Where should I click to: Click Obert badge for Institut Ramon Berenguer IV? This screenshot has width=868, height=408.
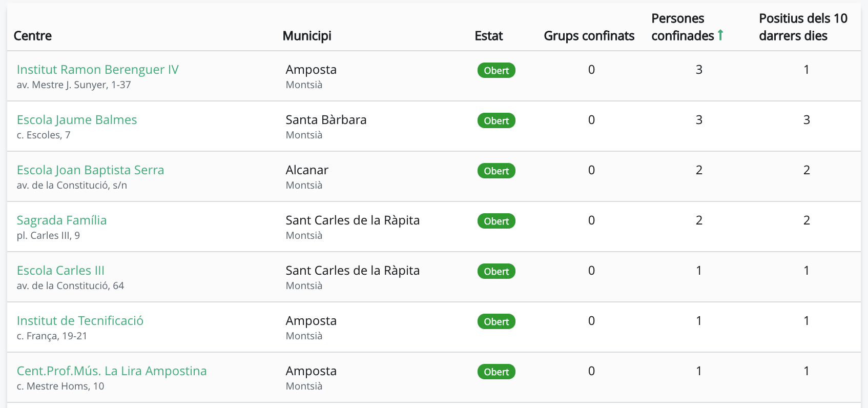coord(496,71)
